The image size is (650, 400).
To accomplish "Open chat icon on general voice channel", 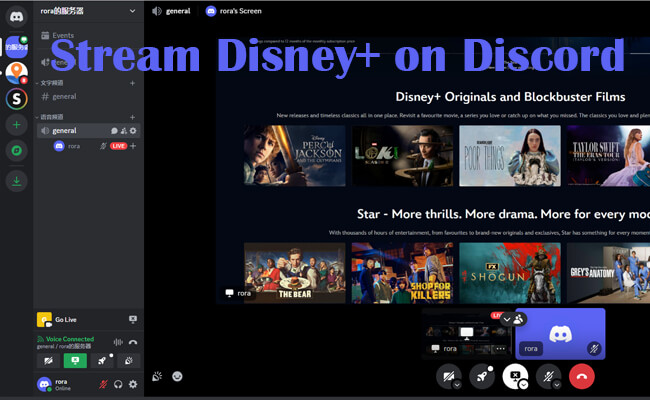I will click(x=114, y=131).
